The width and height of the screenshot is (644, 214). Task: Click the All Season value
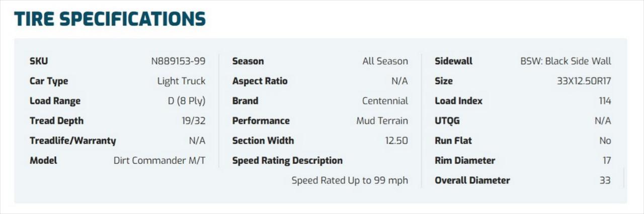pos(385,61)
